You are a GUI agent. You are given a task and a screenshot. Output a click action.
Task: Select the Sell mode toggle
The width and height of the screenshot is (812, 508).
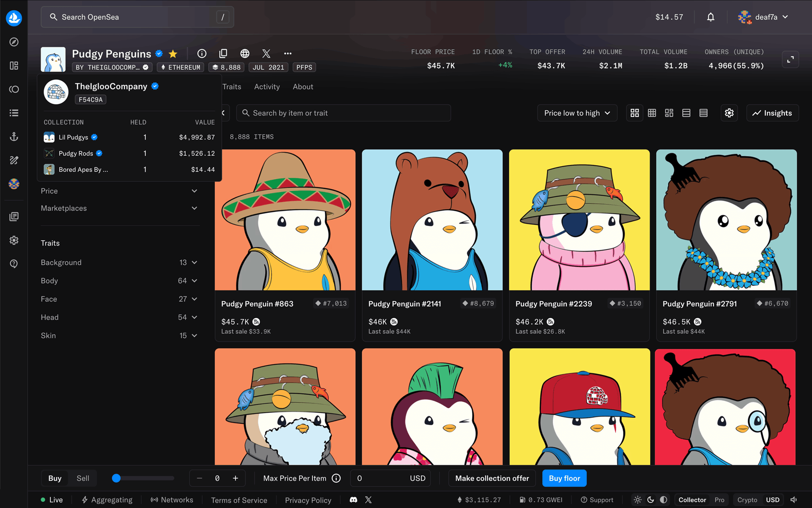pyautogui.click(x=83, y=478)
